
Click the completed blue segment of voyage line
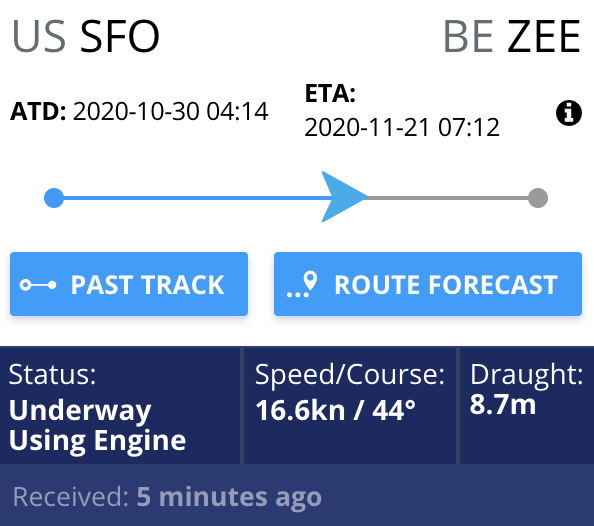pos(197,198)
